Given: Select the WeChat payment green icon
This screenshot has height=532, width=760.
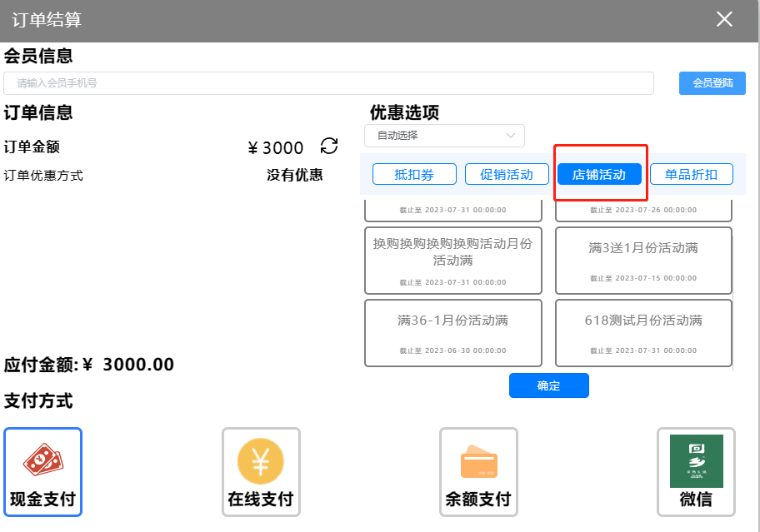Looking at the screenshot, I should point(696,460).
